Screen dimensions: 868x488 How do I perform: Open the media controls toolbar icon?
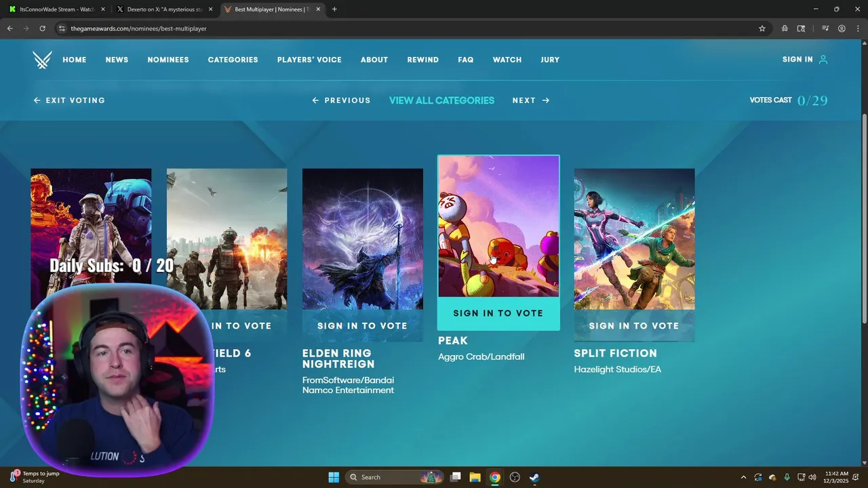click(825, 28)
